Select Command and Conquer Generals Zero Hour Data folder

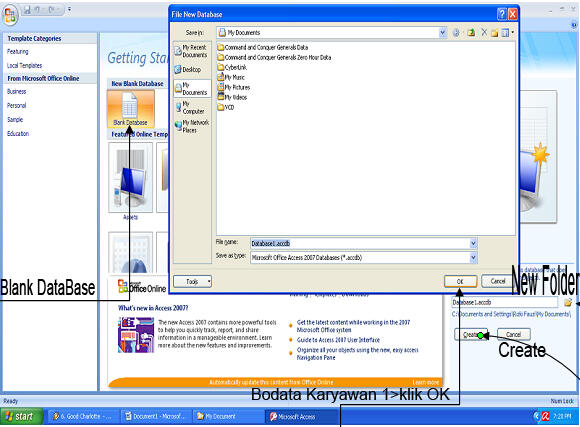pos(274,57)
